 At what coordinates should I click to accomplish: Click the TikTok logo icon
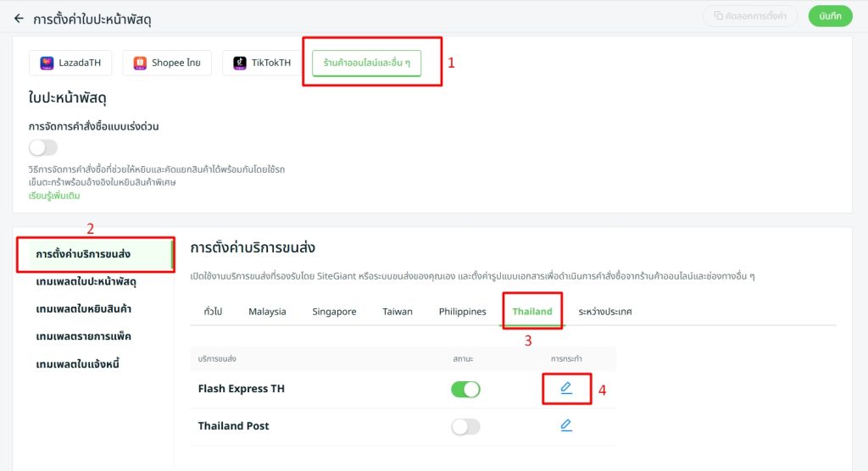pos(240,63)
